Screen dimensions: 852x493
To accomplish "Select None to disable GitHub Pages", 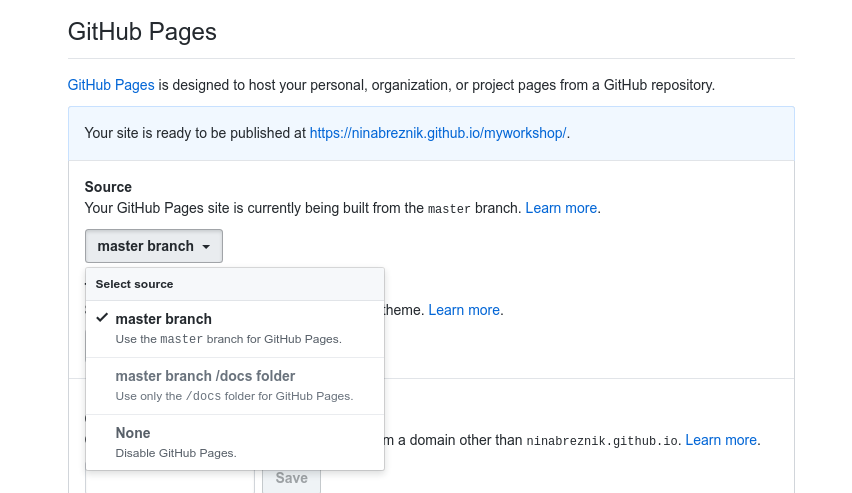I will pyautogui.click(x=235, y=443).
